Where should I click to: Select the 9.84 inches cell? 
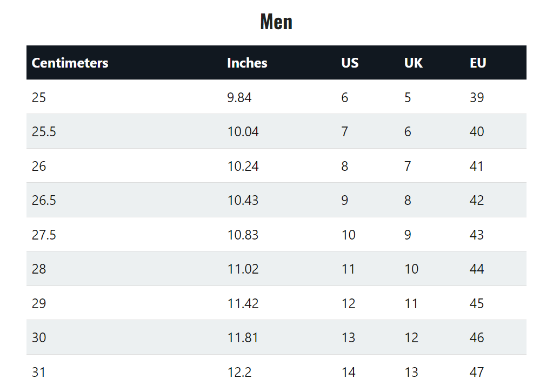click(239, 97)
